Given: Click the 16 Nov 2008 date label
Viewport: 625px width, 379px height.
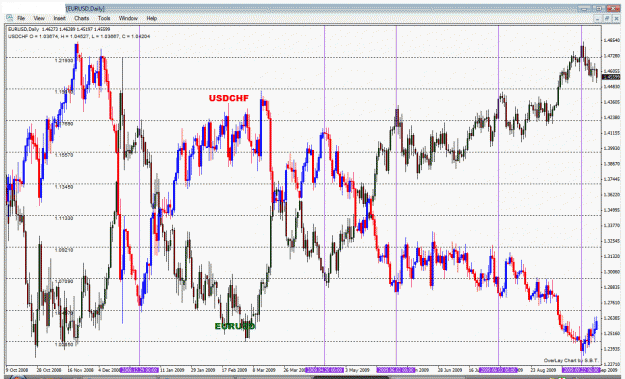Looking at the screenshot, I should click(81, 370).
